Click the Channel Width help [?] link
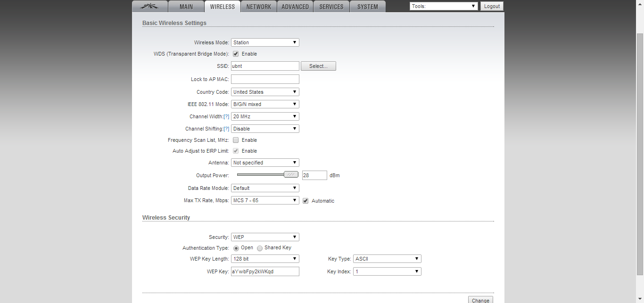 click(x=226, y=116)
